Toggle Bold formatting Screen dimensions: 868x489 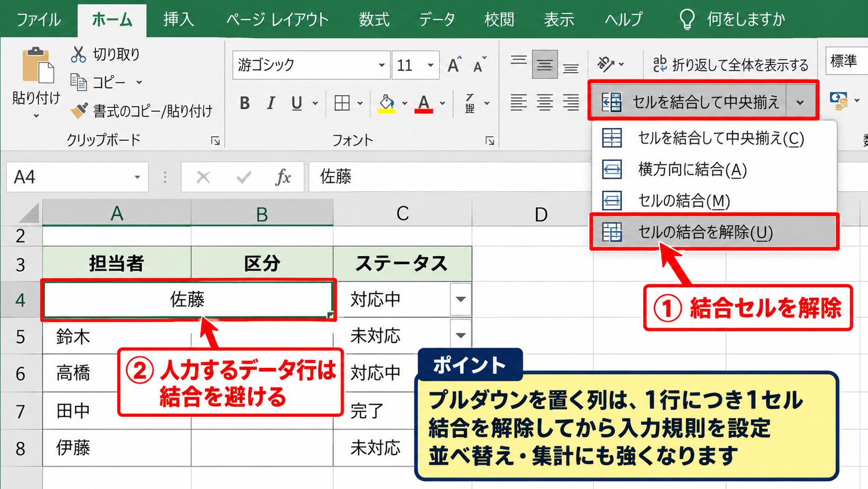[x=245, y=103]
